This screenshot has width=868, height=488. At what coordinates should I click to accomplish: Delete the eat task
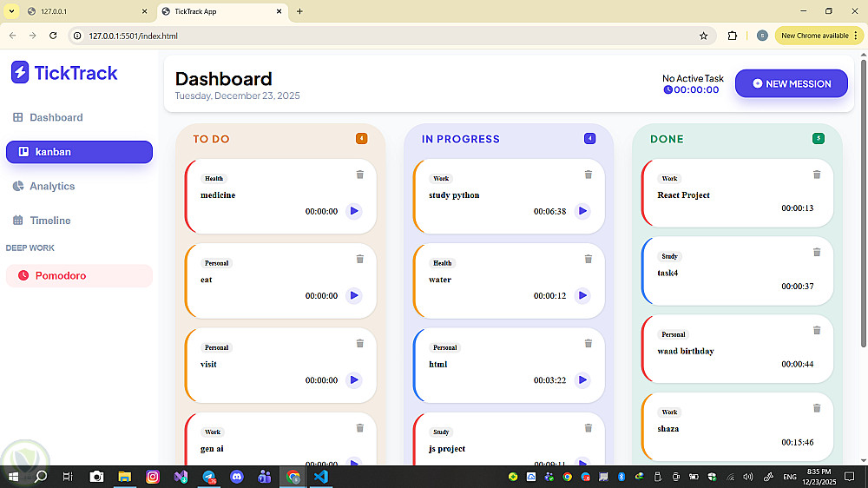[x=360, y=260]
